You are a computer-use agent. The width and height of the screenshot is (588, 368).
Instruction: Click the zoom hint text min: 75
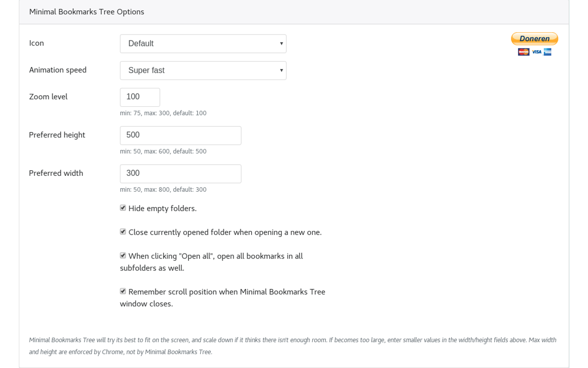(163, 113)
